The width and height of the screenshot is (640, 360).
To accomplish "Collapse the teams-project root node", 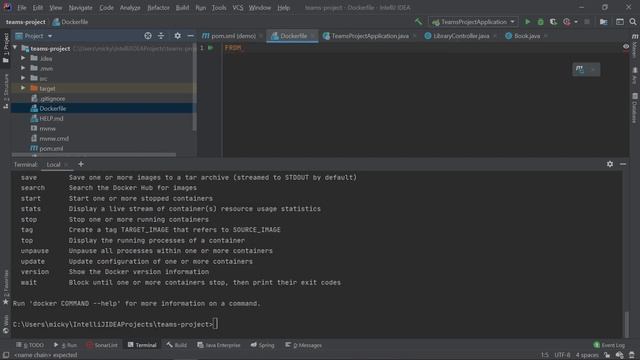I will (15, 48).
